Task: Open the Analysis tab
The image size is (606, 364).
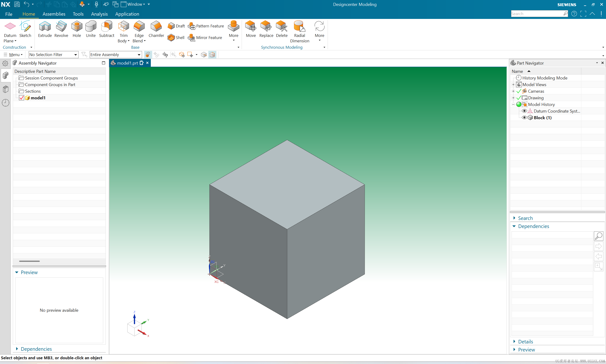Action: [x=99, y=14]
